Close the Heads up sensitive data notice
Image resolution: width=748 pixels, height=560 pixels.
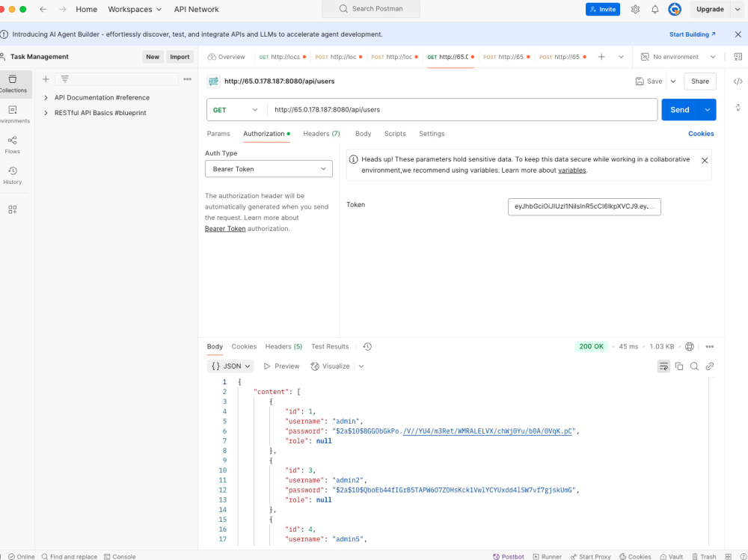[705, 161]
